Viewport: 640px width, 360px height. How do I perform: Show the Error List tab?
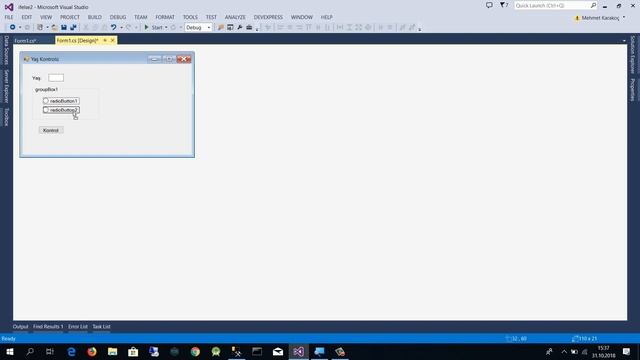(x=78, y=327)
